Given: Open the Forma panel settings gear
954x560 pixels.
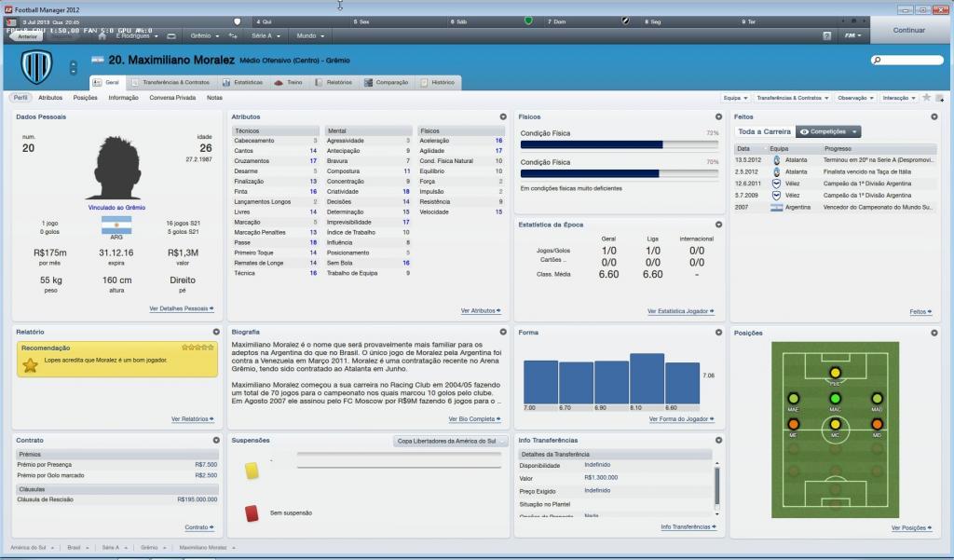Looking at the screenshot, I should [718, 333].
